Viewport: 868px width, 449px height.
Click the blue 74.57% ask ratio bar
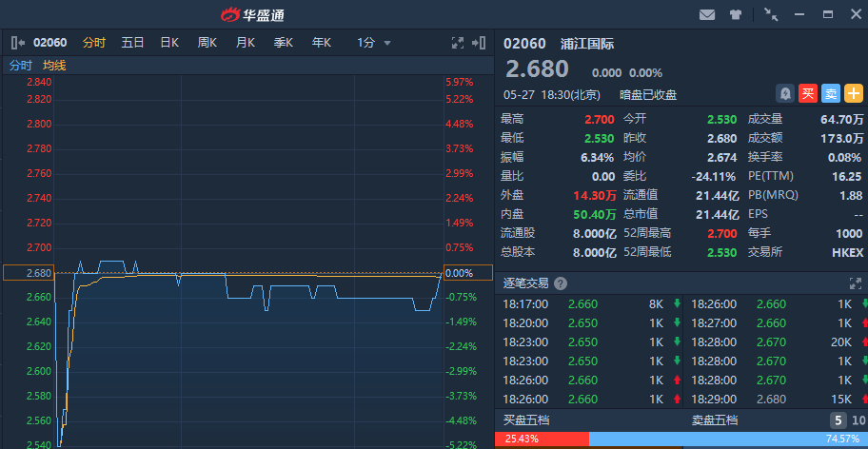tap(728, 439)
